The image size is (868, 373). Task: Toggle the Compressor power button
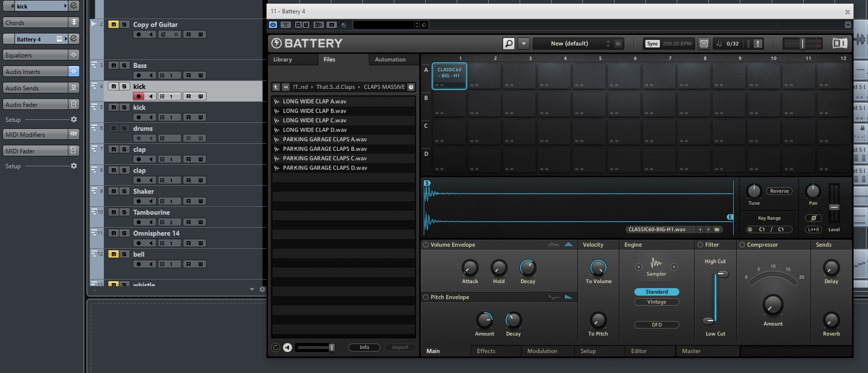pyautogui.click(x=742, y=245)
